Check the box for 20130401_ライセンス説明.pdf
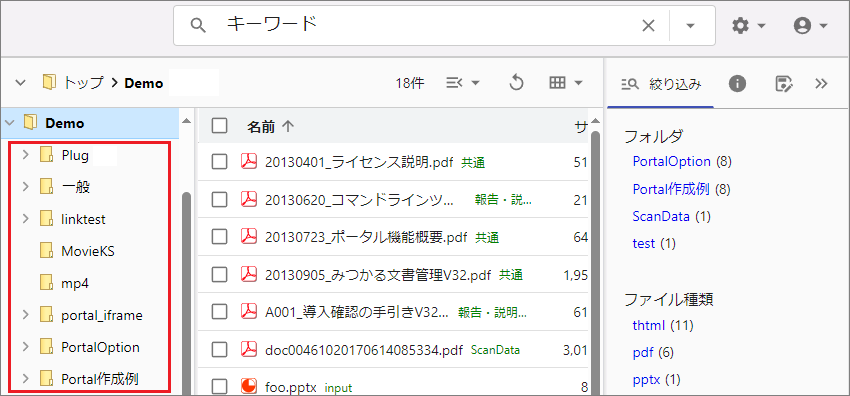 click(x=220, y=161)
